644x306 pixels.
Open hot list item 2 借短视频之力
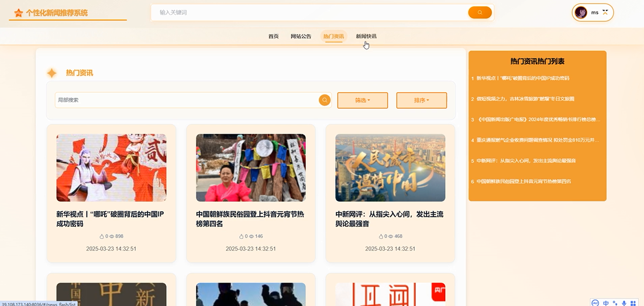coord(525,99)
